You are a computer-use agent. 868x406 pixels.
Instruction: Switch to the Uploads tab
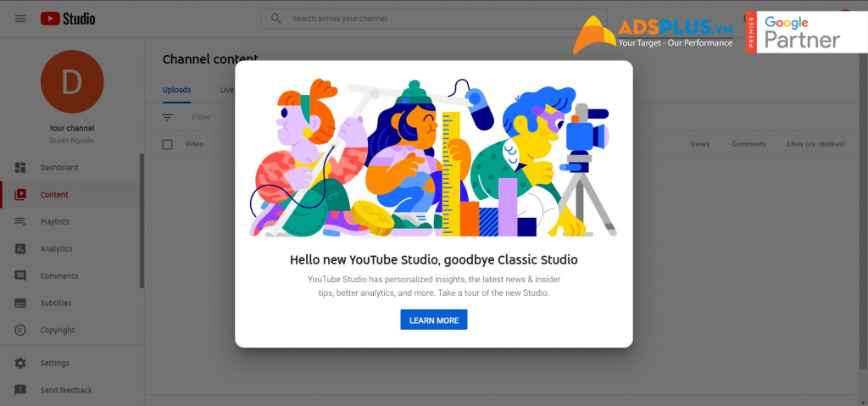(176, 90)
